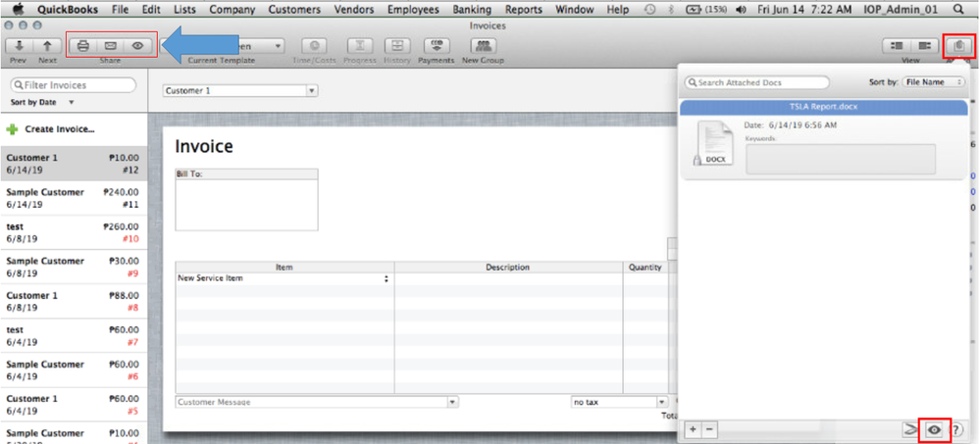Click the Keywords text box
This screenshot has height=444, width=980.
[841, 159]
